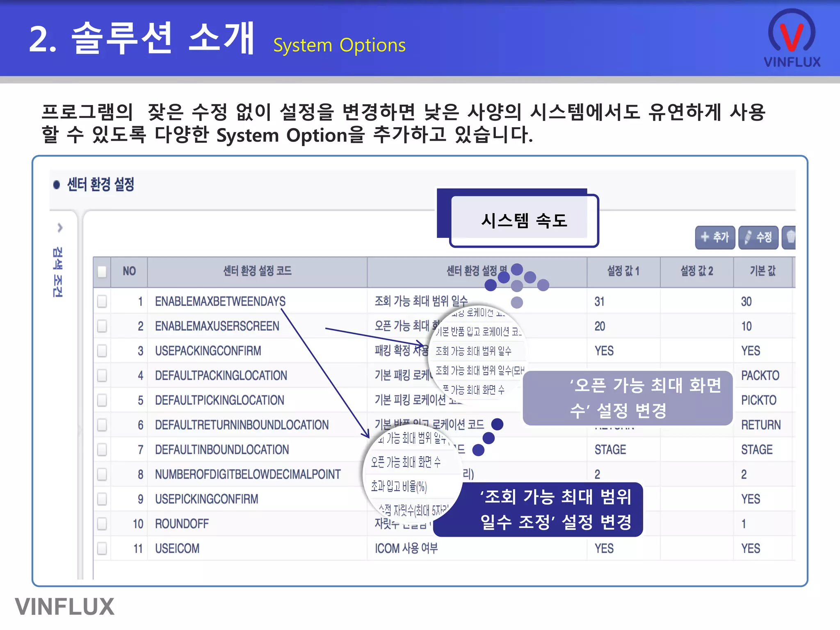
Task: Sort by the NO column header
Action: point(129,271)
